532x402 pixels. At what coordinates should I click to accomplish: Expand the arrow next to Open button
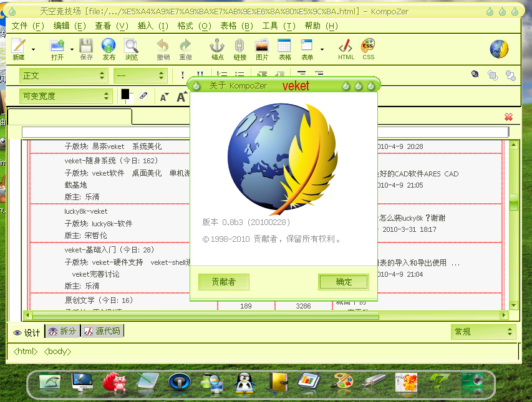72,49
